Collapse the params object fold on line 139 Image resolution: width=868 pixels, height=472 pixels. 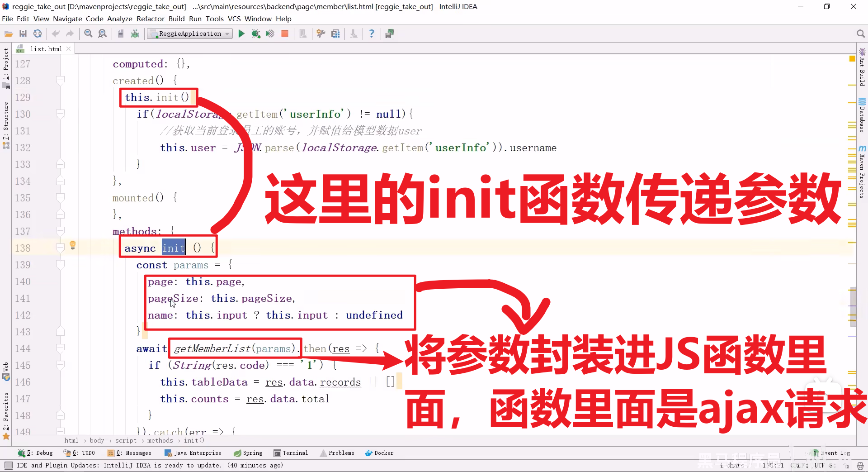tap(60, 265)
